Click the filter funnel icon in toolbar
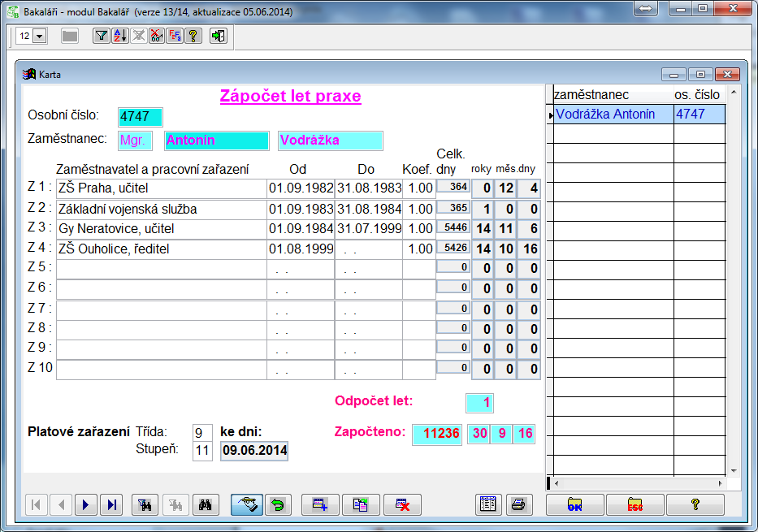Viewport: 758px width, 532px height. [101, 36]
